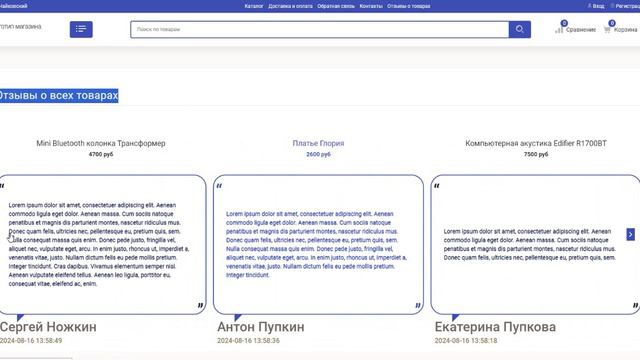Click Екатерина Пупкова's review text

click(x=529, y=244)
